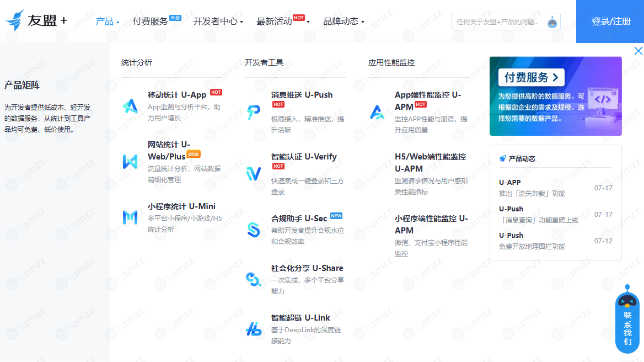
Task: Click the 产品矩阵 heading
Action: 22,85
